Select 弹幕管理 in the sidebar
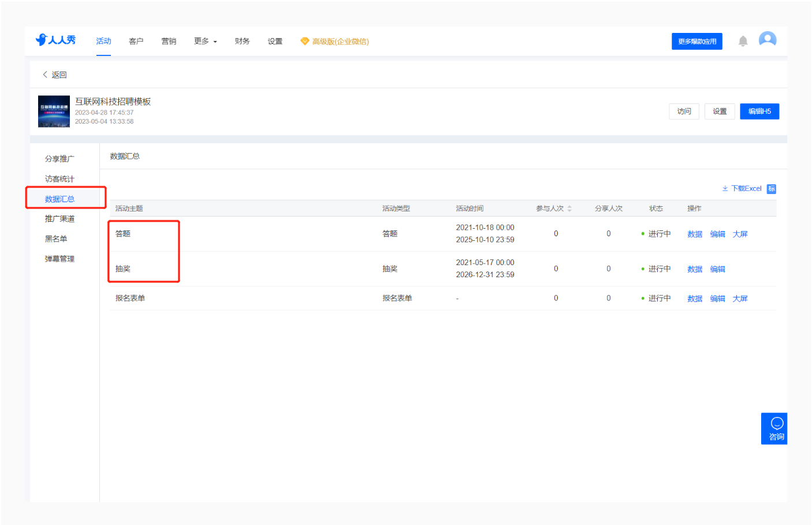 [x=59, y=259]
